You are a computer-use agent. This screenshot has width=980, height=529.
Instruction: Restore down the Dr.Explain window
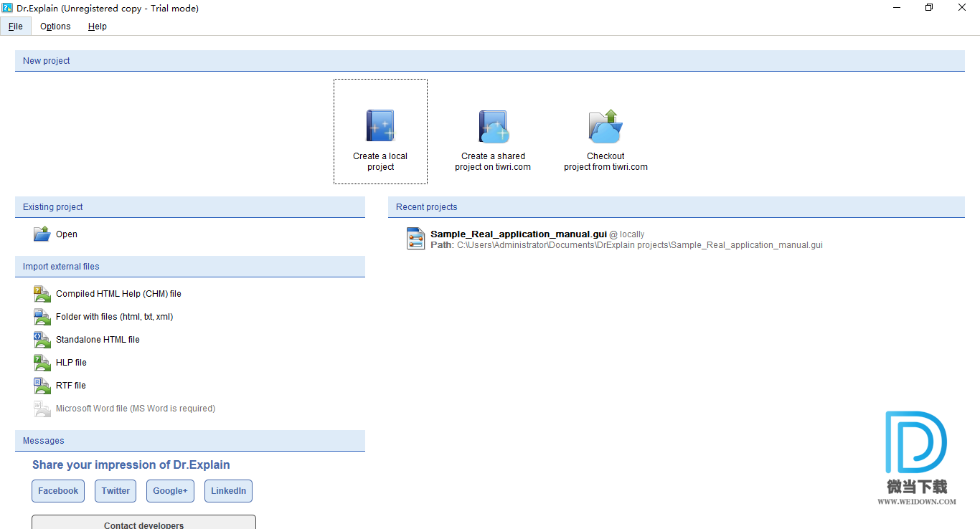click(929, 8)
